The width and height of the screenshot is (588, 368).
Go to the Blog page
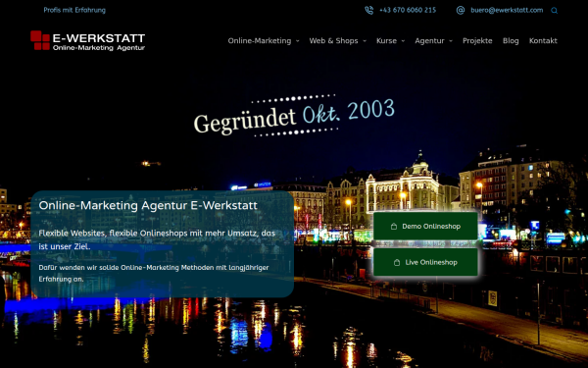click(511, 40)
